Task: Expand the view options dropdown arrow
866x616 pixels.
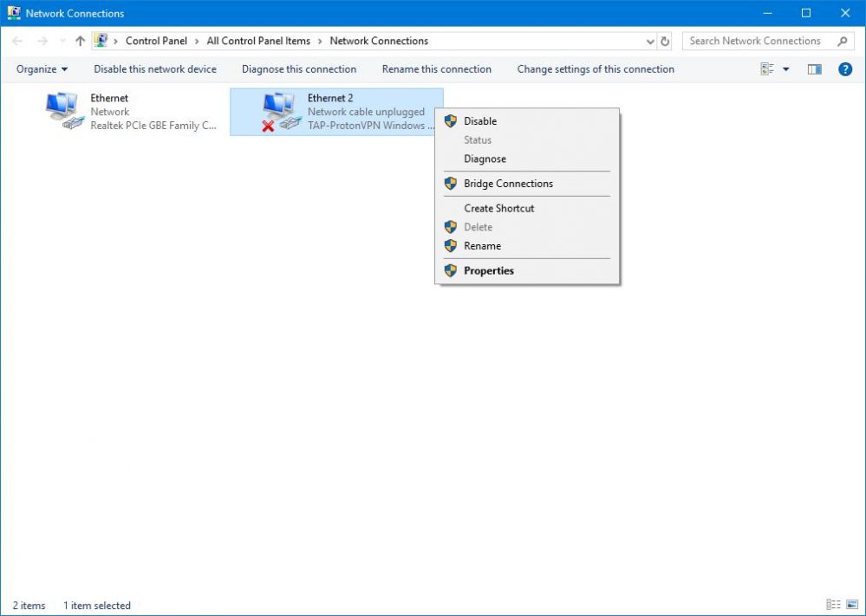Action: coord(786,69)
